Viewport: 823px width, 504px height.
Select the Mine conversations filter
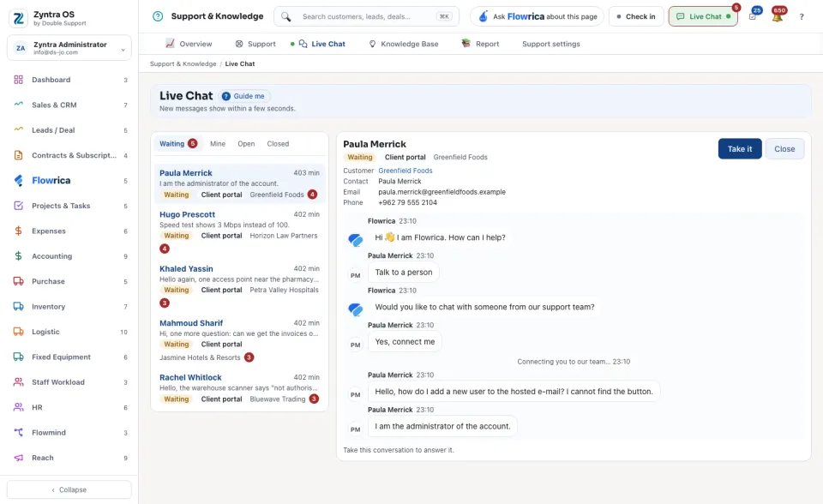[217, 143]
